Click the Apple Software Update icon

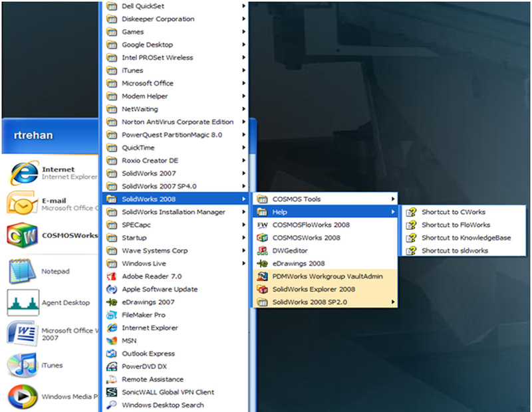coord(112,289)
